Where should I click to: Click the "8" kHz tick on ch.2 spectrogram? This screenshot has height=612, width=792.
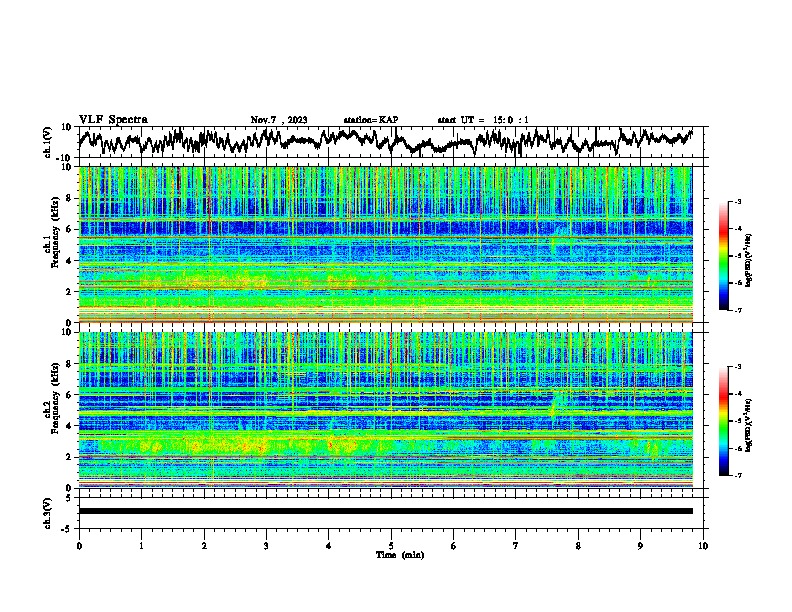coord(70,364)
